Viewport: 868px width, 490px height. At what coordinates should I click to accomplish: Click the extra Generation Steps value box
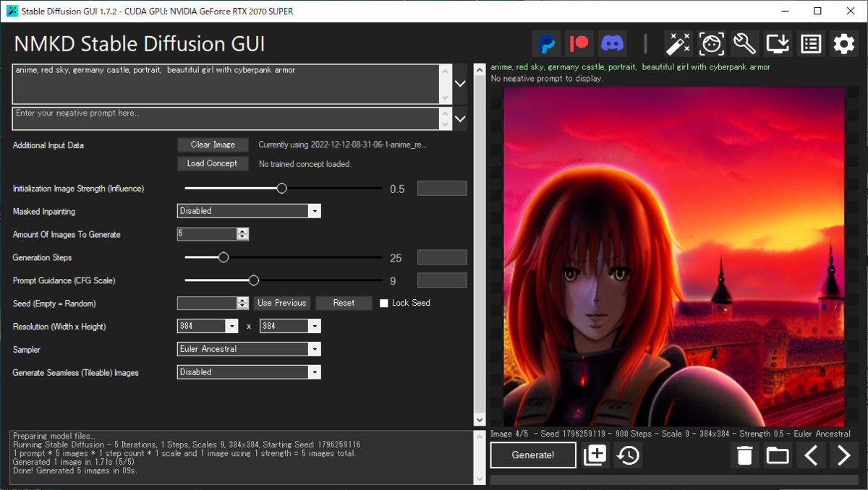(x=442, y=257)
